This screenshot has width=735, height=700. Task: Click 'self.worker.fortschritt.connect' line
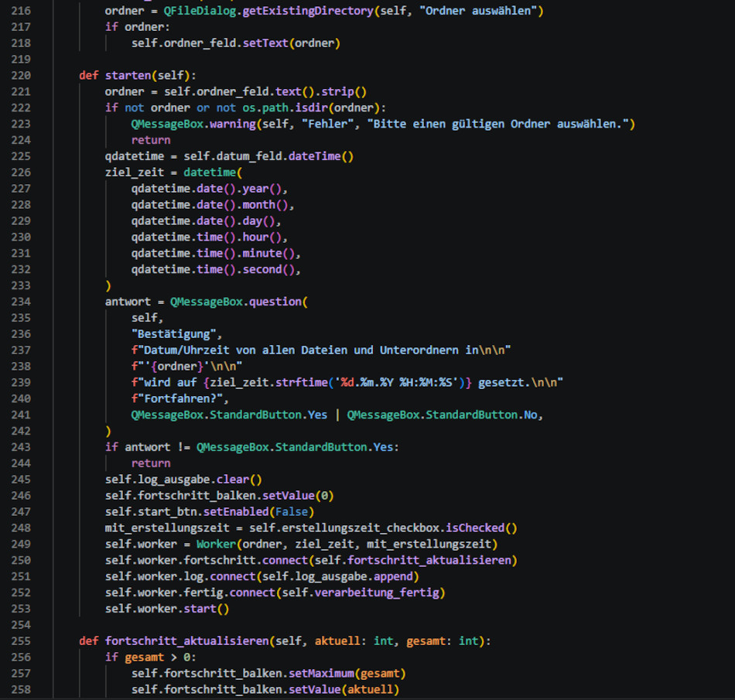point(311,560)
